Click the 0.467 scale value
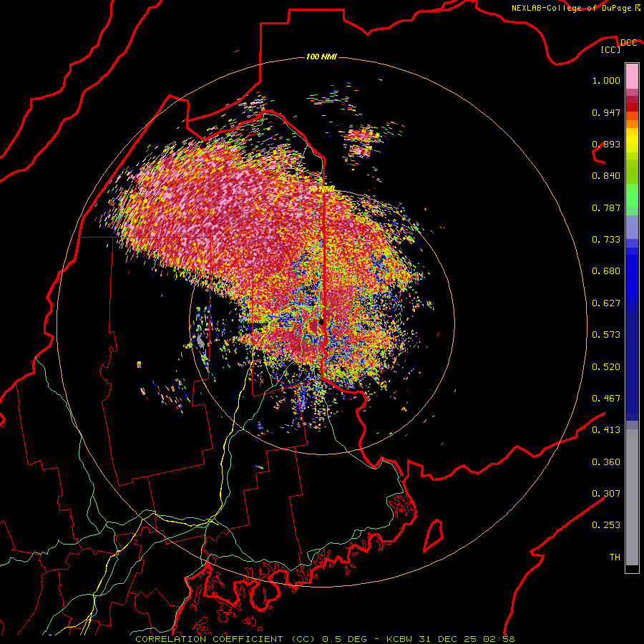 coord(606,399)
